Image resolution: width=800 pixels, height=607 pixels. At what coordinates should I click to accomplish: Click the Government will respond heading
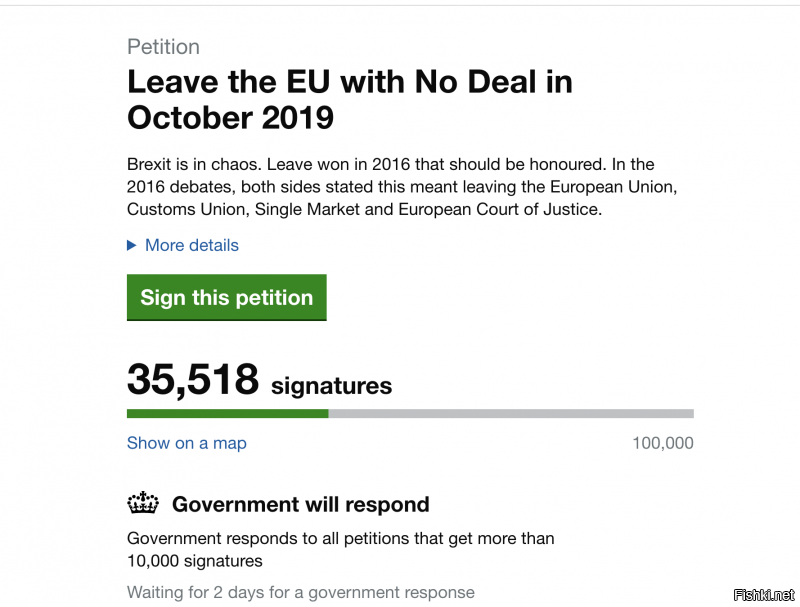301,504
